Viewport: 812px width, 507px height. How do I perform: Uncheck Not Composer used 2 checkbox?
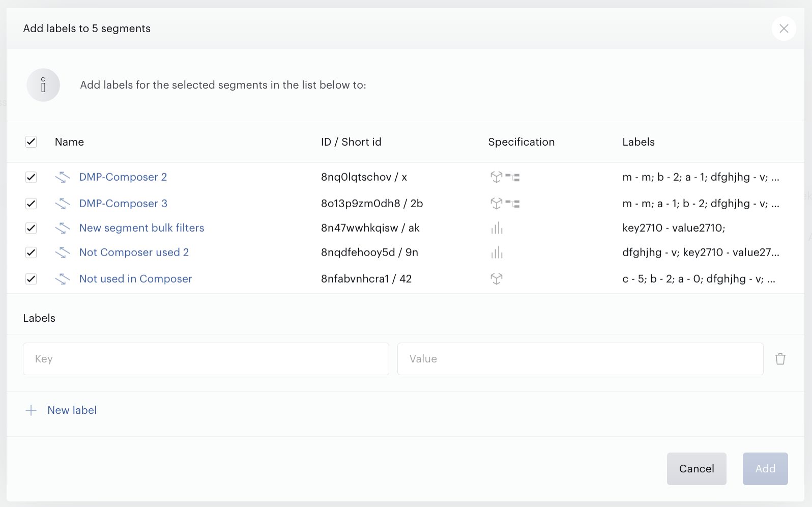click(x=31, y=252)
